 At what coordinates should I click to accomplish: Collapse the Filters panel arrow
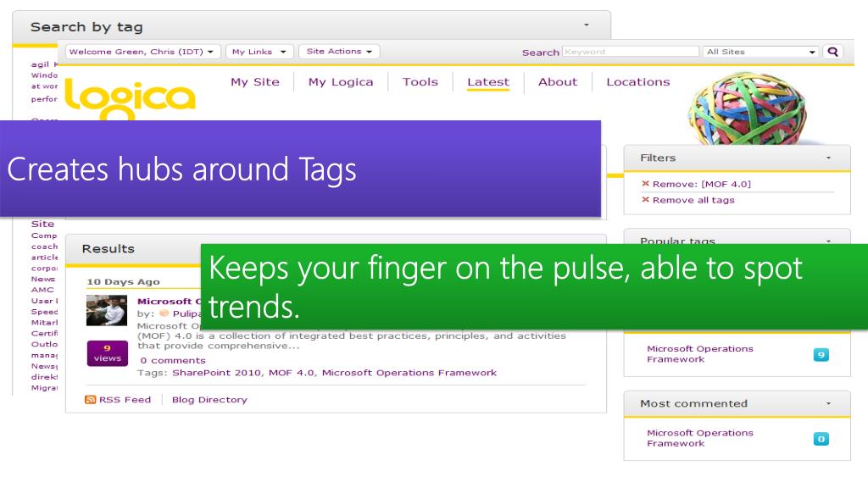click(828, 158)
